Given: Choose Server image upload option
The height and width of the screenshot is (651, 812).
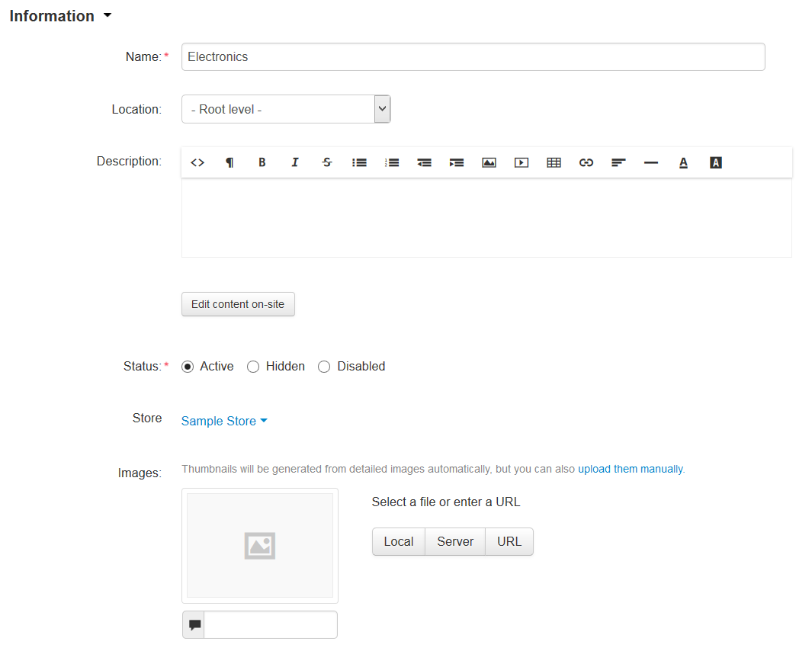Looking at the screenshot, I should tap(455, 542).
